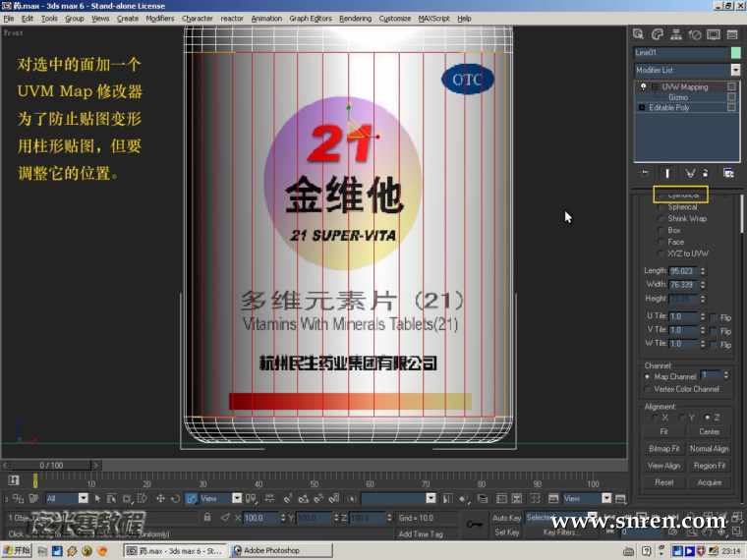Select Vertex Color Channel radio button
The height and width of the screenshot is (560, 747).
pyautogui.click(x=648, y=389)
